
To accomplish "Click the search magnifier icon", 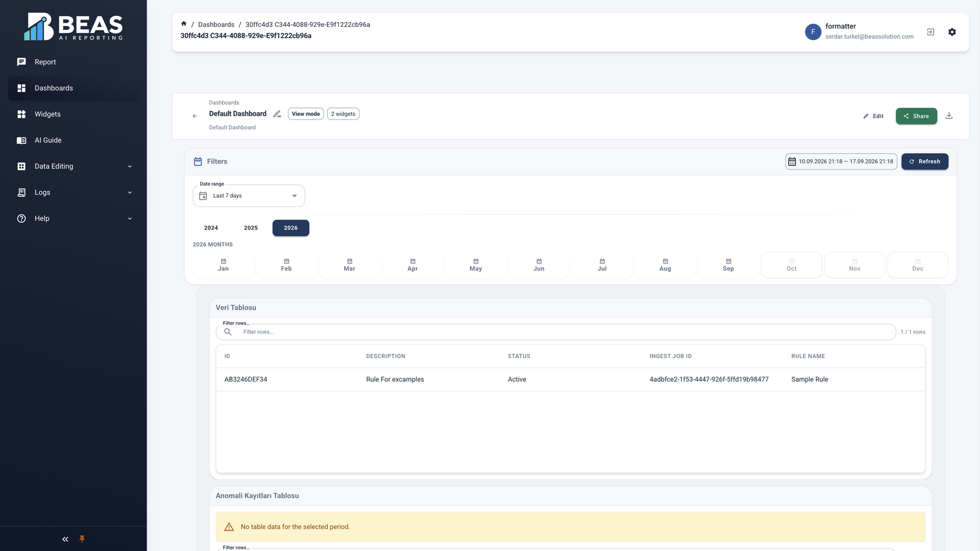I will pos(228,332).
